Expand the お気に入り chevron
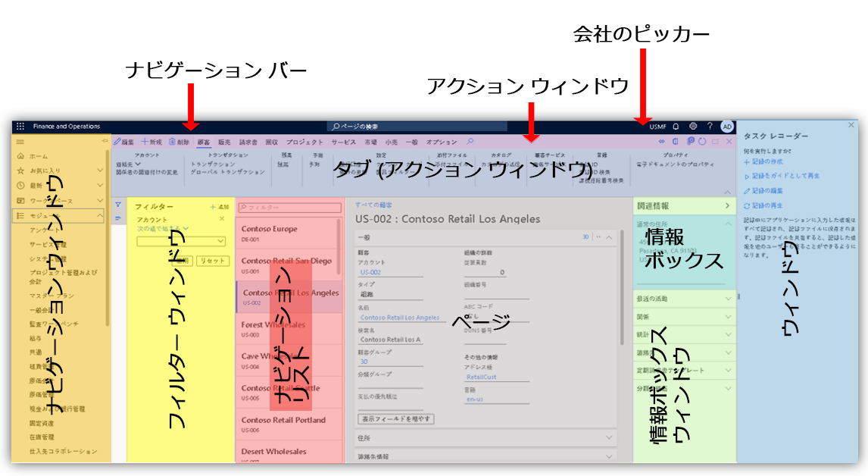Screen dimensions: 868x476 [100, 170]
